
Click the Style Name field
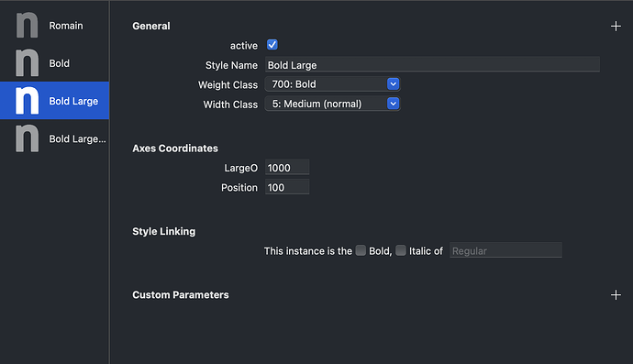(432, 65)
